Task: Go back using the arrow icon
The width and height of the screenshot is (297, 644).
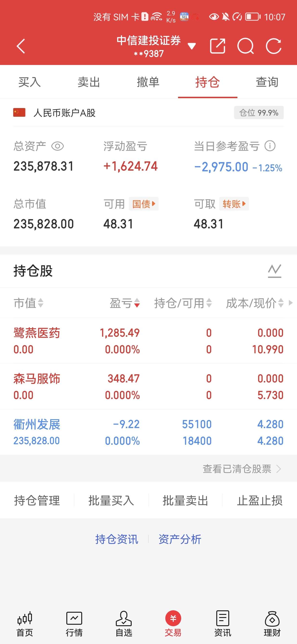Action: [x=21, y=46]
